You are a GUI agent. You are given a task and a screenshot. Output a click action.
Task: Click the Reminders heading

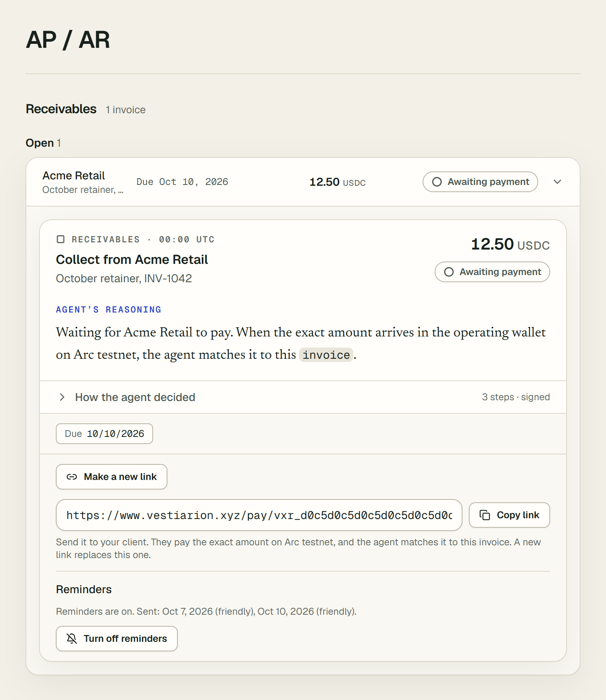pos(84,590)
